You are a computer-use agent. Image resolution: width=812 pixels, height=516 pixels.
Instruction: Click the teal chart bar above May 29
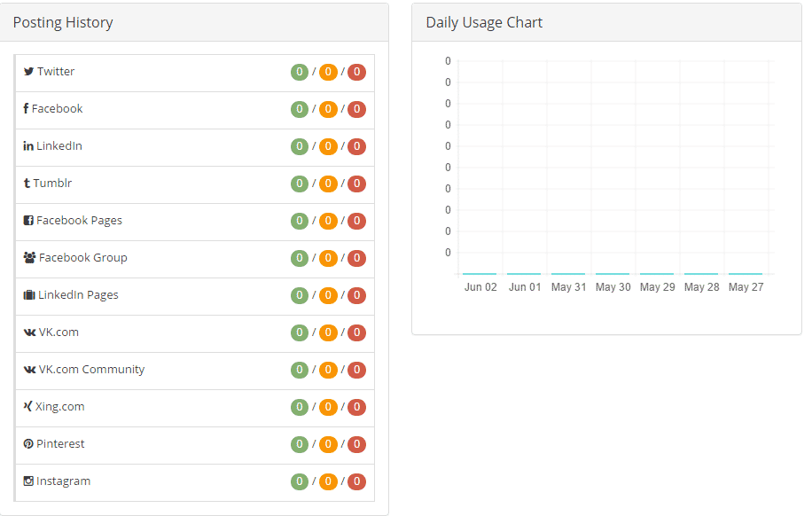[657, 274]
